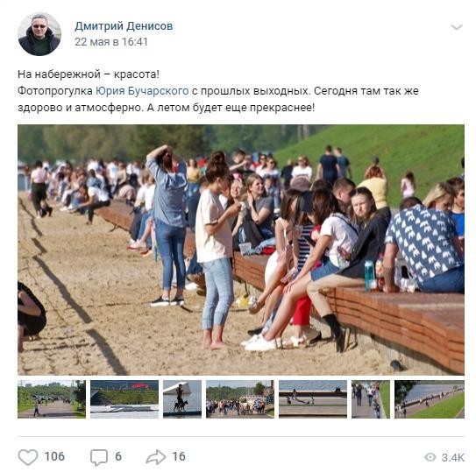The height and width of the screenshot is (472, 476).
Task: Share the post with the arrow icon
Action: [156, 457]
